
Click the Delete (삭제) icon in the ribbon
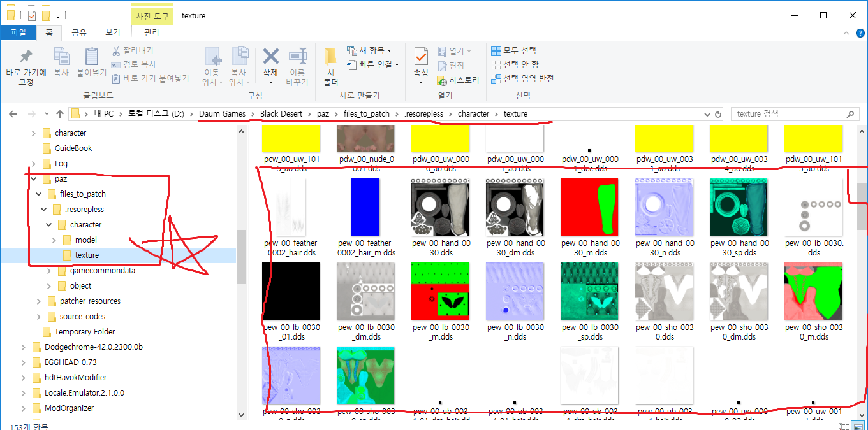coord(270,58)
